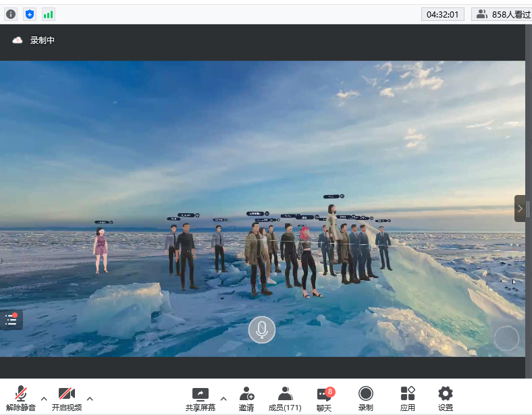Expand share options next to 共享屏幕

pos(223,399)
